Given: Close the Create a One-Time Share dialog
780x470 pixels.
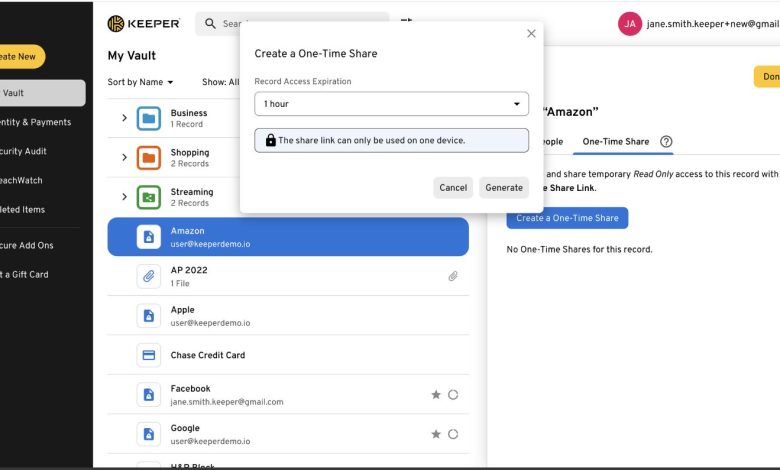Looking at the screenshot, I should coord(531,33).
